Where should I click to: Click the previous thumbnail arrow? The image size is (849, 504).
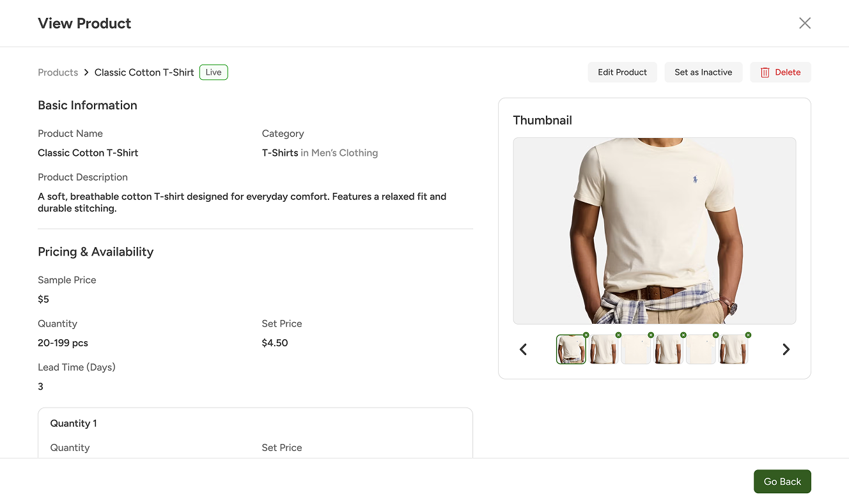pos(523,349)
